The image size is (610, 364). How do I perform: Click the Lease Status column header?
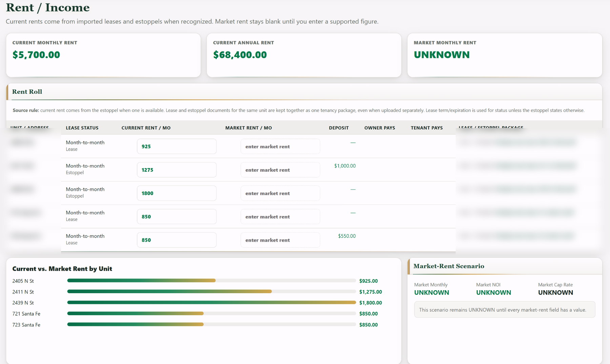point(82,128)
